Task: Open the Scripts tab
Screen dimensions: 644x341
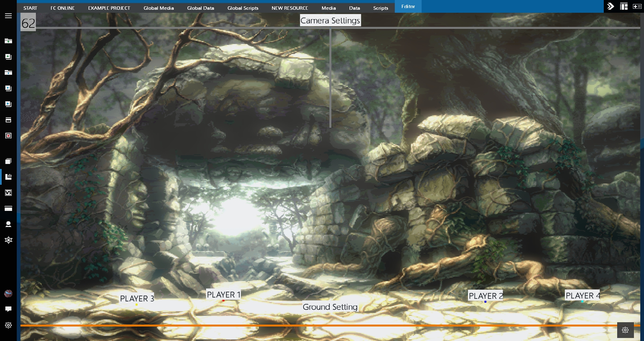Action: click(x=380, y=8)
